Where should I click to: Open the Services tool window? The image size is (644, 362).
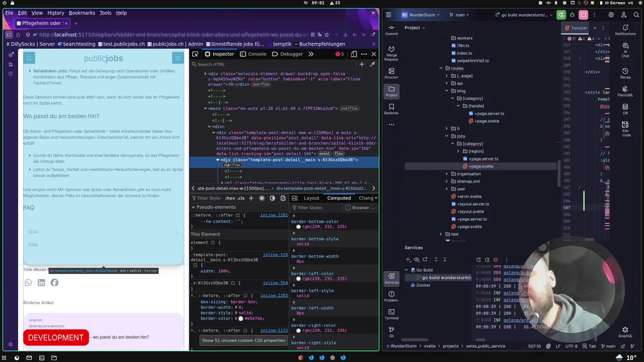point(391,279)
